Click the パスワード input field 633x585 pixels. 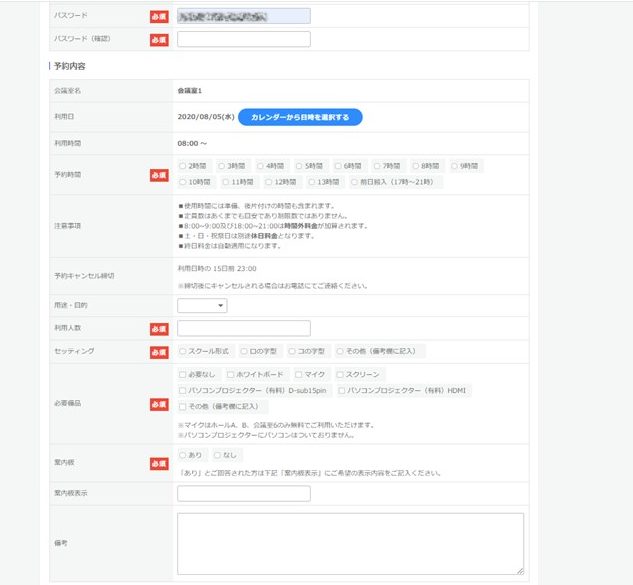point(244,16)
